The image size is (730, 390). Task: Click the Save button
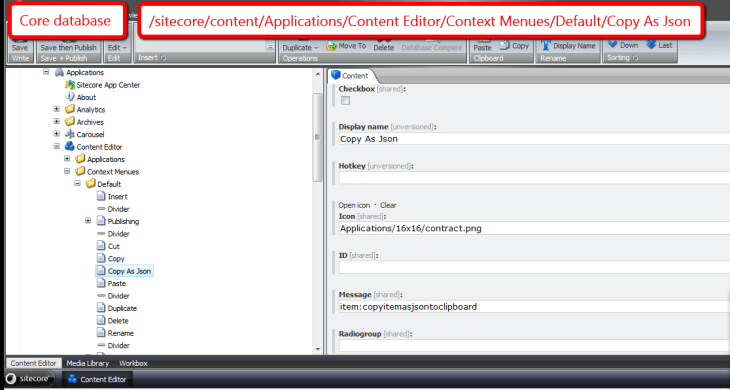tap(20, 47)
